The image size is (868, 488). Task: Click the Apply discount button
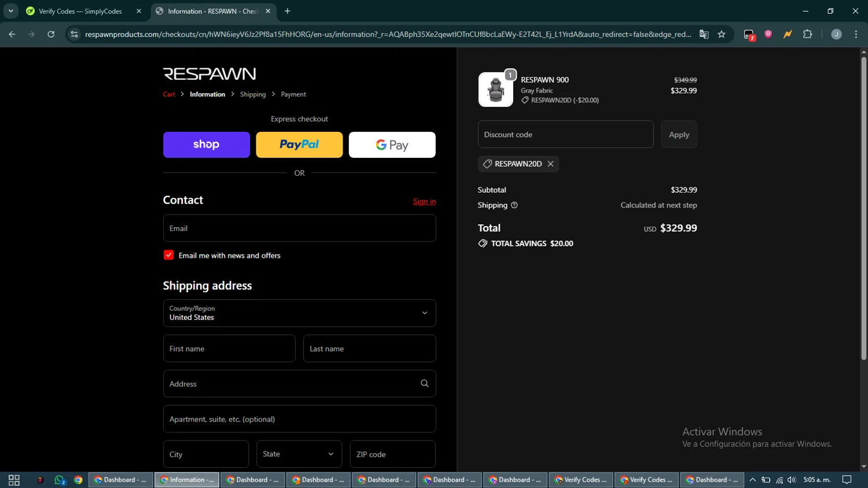679,135
